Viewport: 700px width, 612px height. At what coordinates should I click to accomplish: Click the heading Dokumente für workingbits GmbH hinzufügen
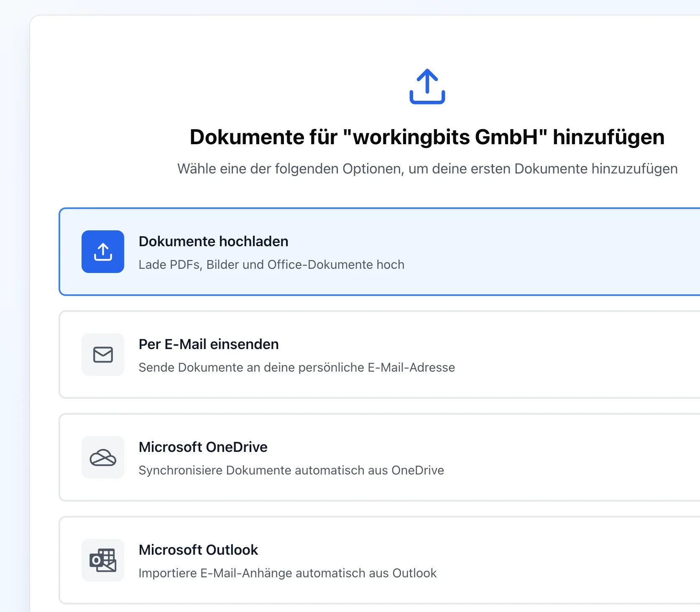click(427, 137)
